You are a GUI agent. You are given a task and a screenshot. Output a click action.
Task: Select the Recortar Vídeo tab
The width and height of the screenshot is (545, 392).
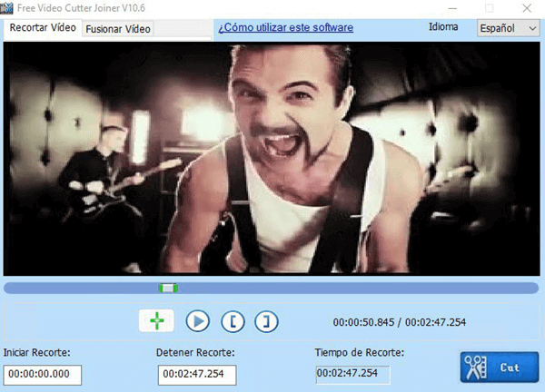[43, 28]
